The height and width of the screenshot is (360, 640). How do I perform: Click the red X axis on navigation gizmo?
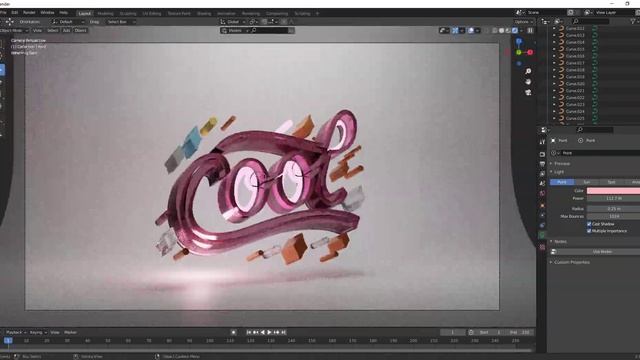click(530, 52)
